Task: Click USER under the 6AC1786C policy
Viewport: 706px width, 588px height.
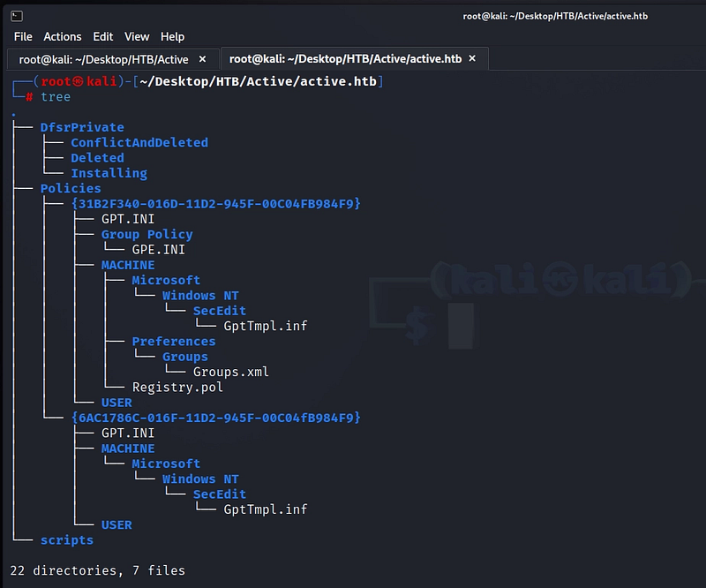Action: click(x=116, y=525)
